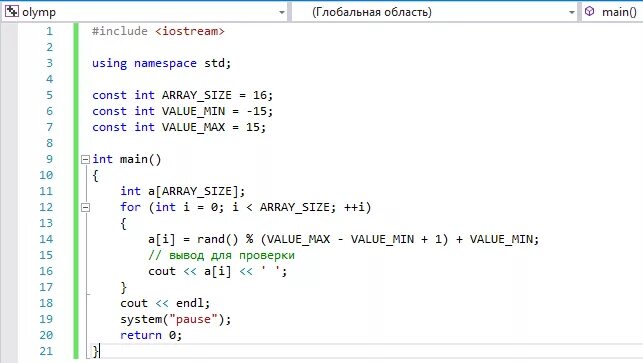Click 'using namespace std;' line

click(x=162, y=63)
